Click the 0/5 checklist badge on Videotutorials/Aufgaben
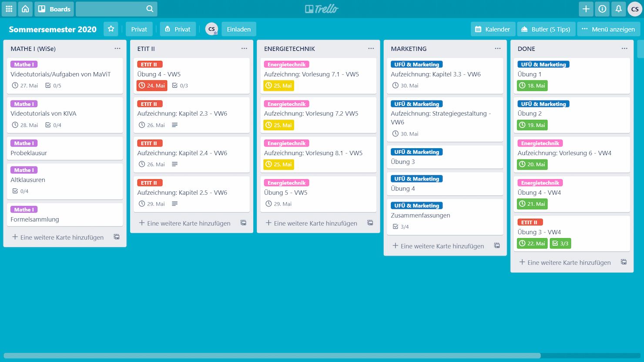644x362 pixels. click(x=53, y=86)
